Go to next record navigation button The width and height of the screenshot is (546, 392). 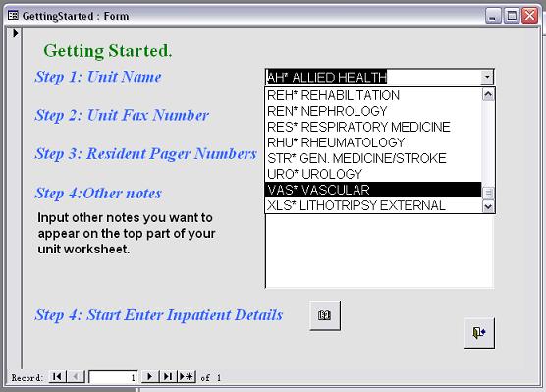tap(149, 376)
